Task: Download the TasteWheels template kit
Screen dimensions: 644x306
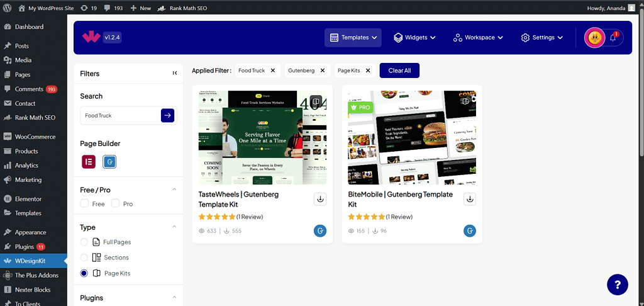Action: click(x=320, y=199)
